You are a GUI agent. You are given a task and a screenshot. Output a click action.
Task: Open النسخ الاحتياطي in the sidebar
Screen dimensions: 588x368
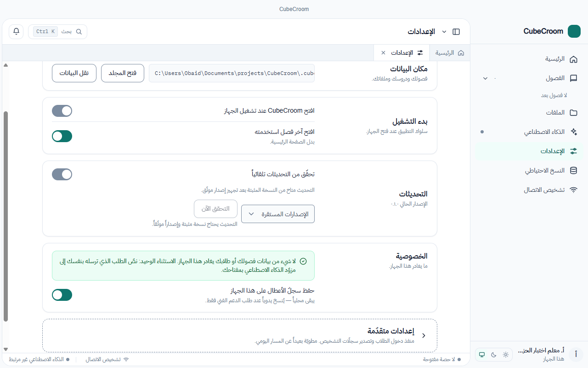click(x=529, y=171)
